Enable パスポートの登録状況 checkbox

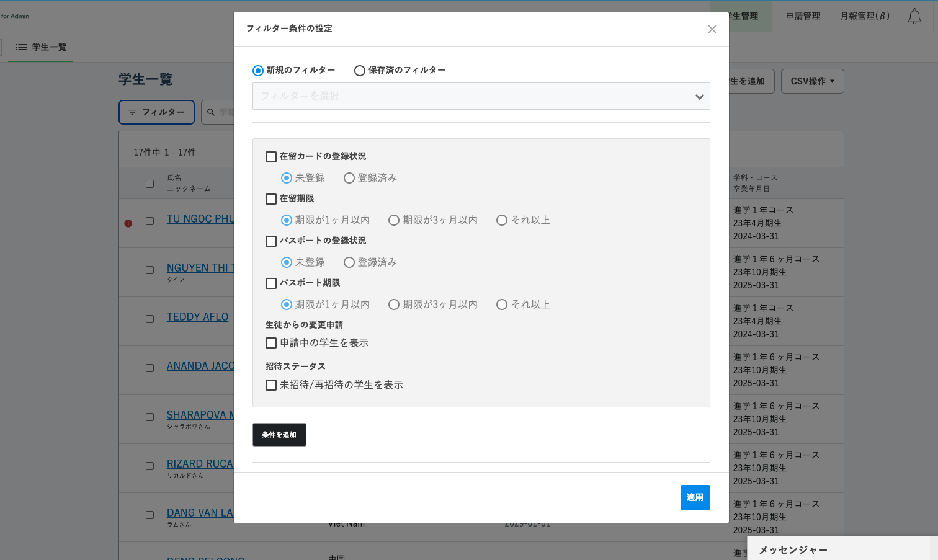point(271,241)
